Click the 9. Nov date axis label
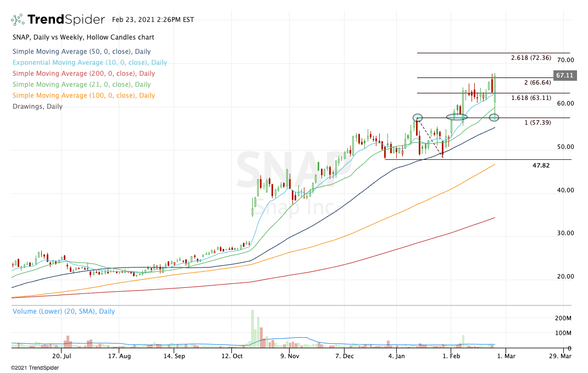 pos(289,356)
